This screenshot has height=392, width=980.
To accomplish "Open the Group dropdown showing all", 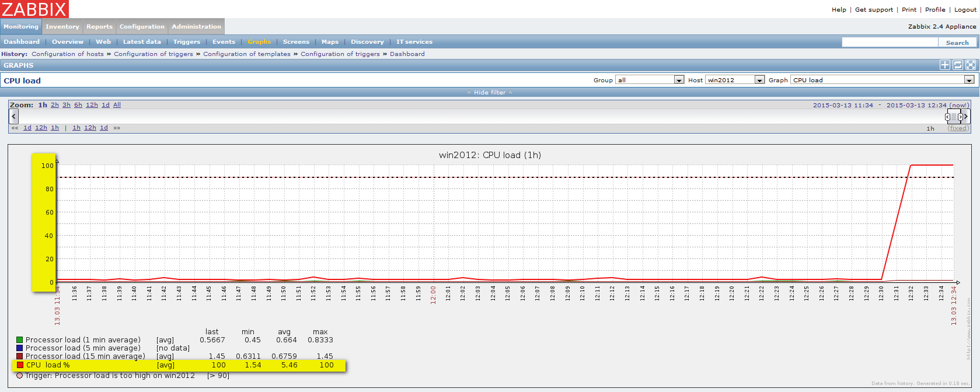I will (x=650, y=80).
